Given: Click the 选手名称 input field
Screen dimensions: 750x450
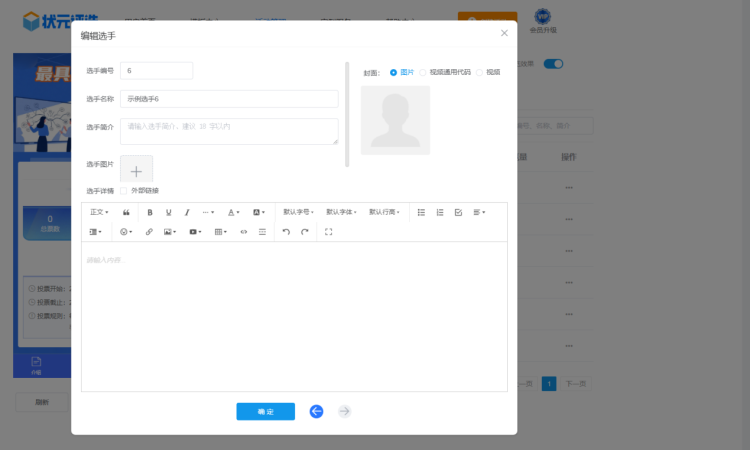Looking at the screenshot, I should (229, 99).
